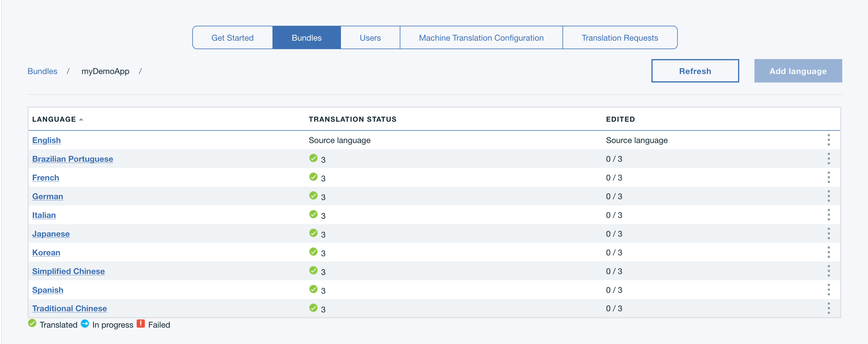Open the Japanese language link
Viewport: 868px width, 344px height.
click(x=51, y=234)
